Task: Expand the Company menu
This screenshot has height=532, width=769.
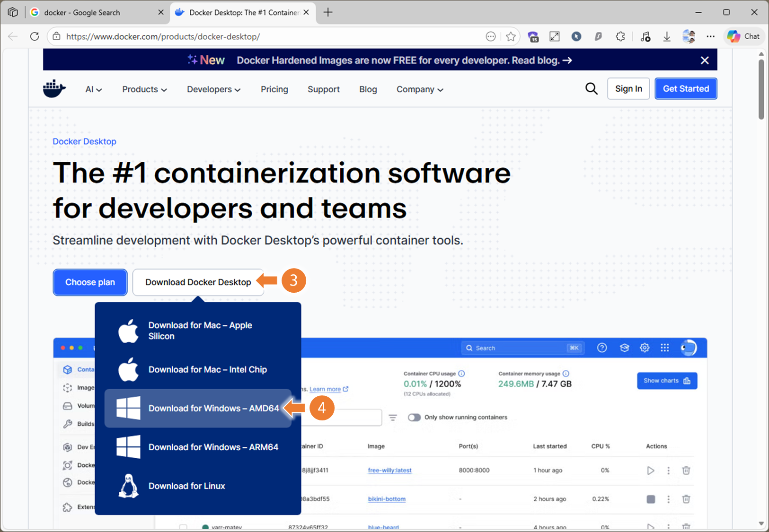Action: [420, 89]
